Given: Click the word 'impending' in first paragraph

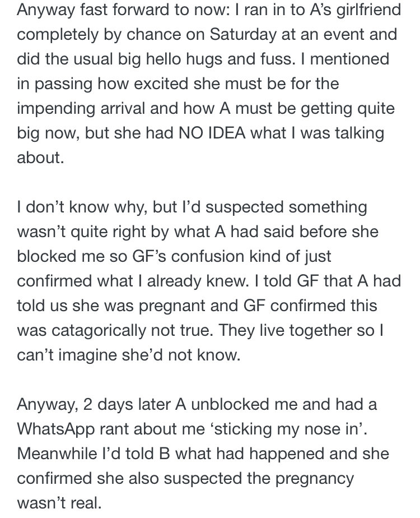Looking at the screenshot, I should click(x=56, y=109).
